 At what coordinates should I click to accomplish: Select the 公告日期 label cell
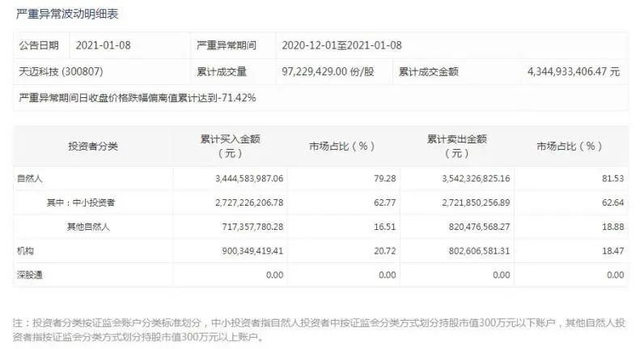40,45
